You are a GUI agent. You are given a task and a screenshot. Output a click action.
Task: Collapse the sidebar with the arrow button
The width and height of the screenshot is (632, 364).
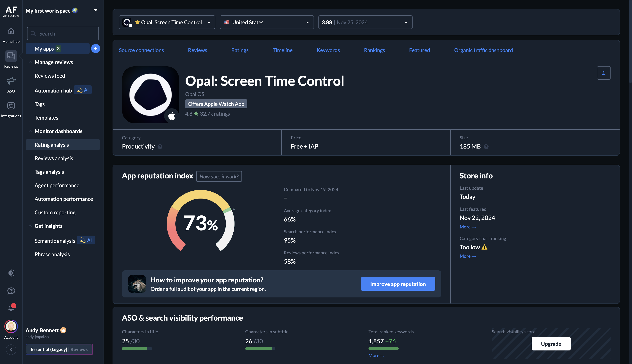click(11, 350)
